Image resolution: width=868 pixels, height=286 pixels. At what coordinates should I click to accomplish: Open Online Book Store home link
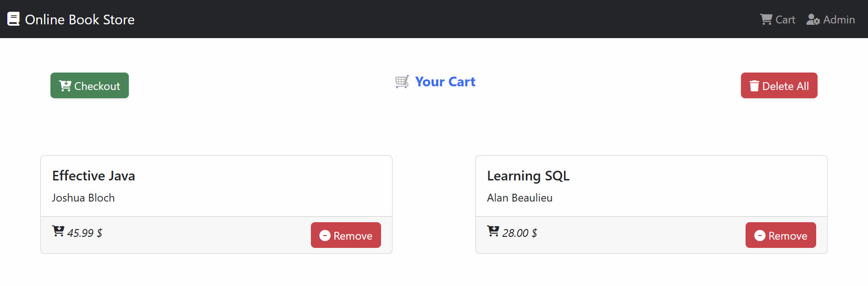pos(71,19)
